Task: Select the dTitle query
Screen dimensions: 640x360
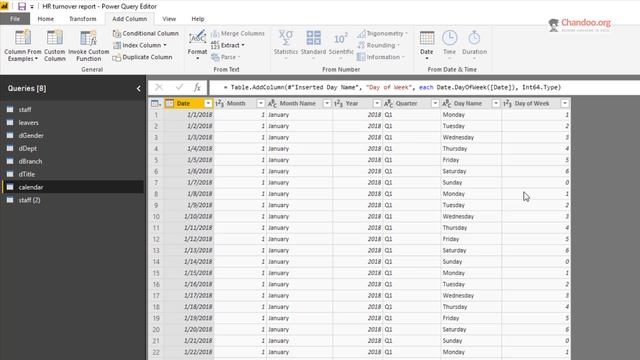Action: (x=73, y=174)
